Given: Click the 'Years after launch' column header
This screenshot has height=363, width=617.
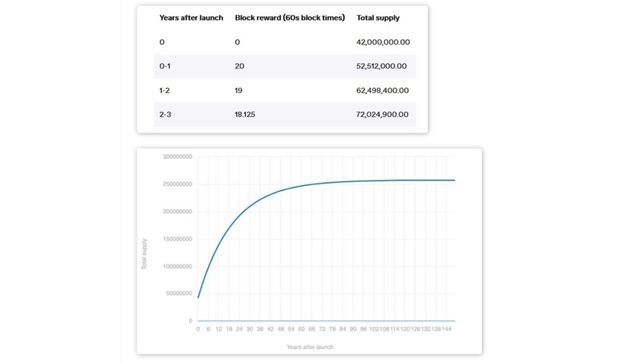Looking at the screenshot, I should click(x=191, y=18).
